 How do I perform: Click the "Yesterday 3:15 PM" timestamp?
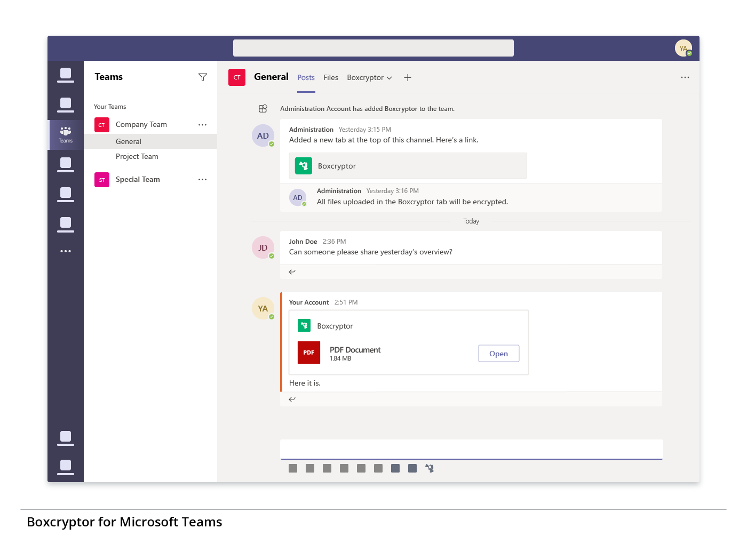pyautogui.click(x=365, y=130)
